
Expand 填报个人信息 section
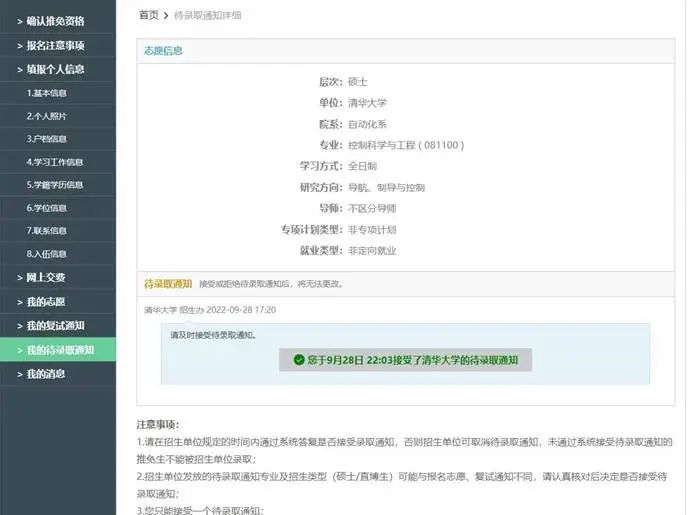(57, 69)
